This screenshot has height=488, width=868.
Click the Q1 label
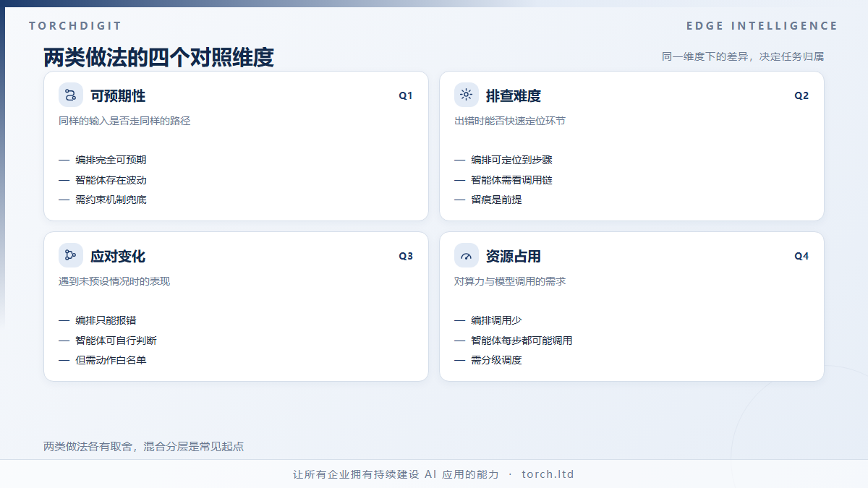(x=406, y=95)
